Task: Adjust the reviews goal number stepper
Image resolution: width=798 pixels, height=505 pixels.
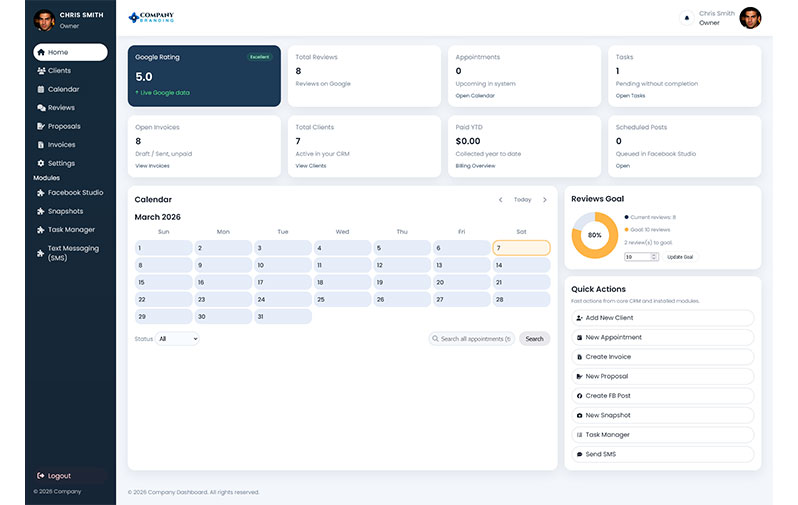Action: [x=654, y=257]
